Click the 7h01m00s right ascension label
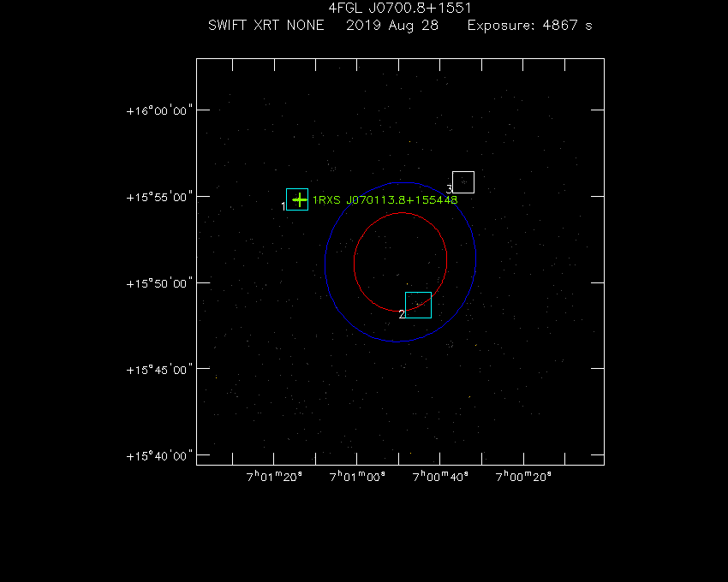Image resolution: width=728 pixels, height=582 pixels. 357,477
